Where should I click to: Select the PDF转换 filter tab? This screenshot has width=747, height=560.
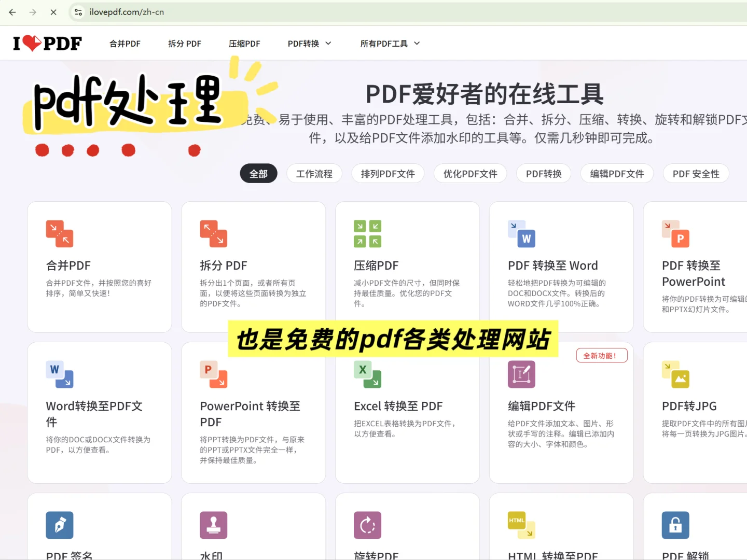pos(544,174)
